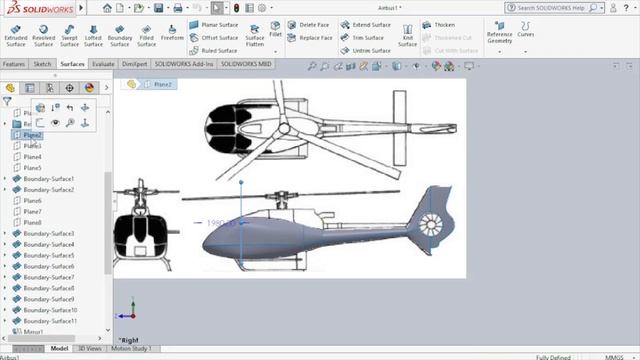Switch to the 3D Views bottom tab
Image resolution: width=640 pixels, height=360 pixels.
point(89,349)
